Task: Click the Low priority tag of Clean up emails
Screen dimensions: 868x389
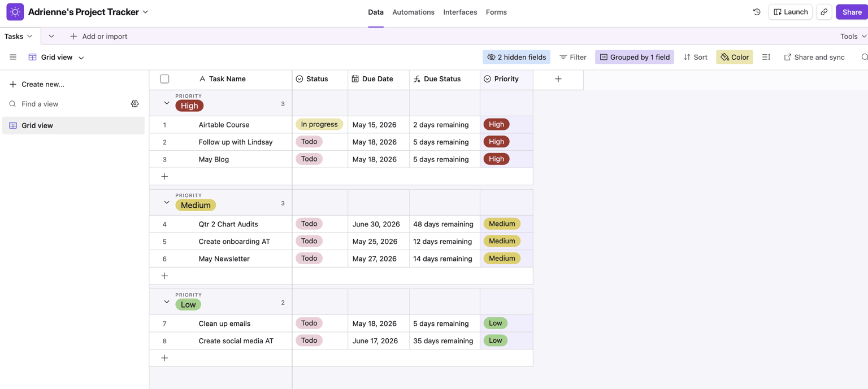Action: point(496,323)
